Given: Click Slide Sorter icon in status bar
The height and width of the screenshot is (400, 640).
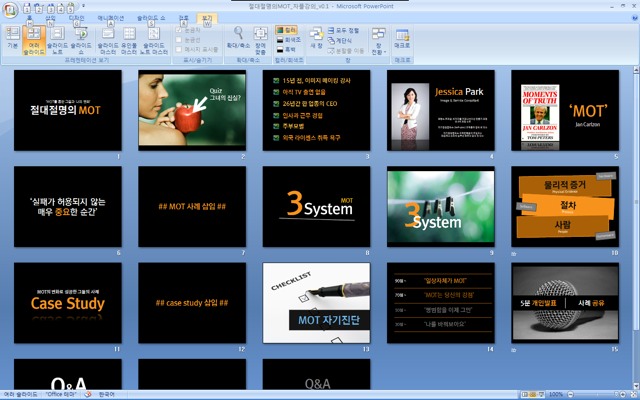Looking at the screenshot, I should pyautogui.click(x=533, y=395).
